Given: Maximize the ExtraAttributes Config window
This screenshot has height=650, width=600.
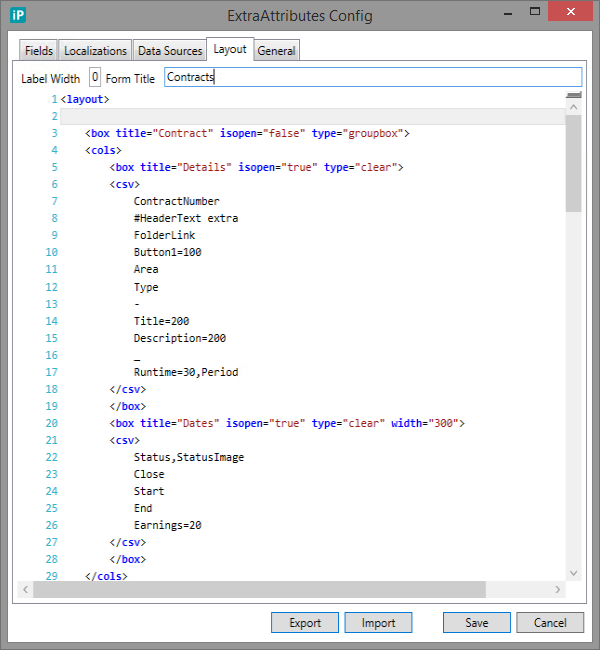Looking at the screenshot, I should pos(535,12).
